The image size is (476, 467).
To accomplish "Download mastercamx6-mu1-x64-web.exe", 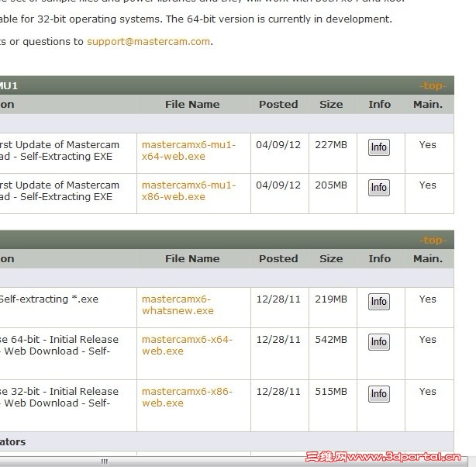I will (188, 150).
